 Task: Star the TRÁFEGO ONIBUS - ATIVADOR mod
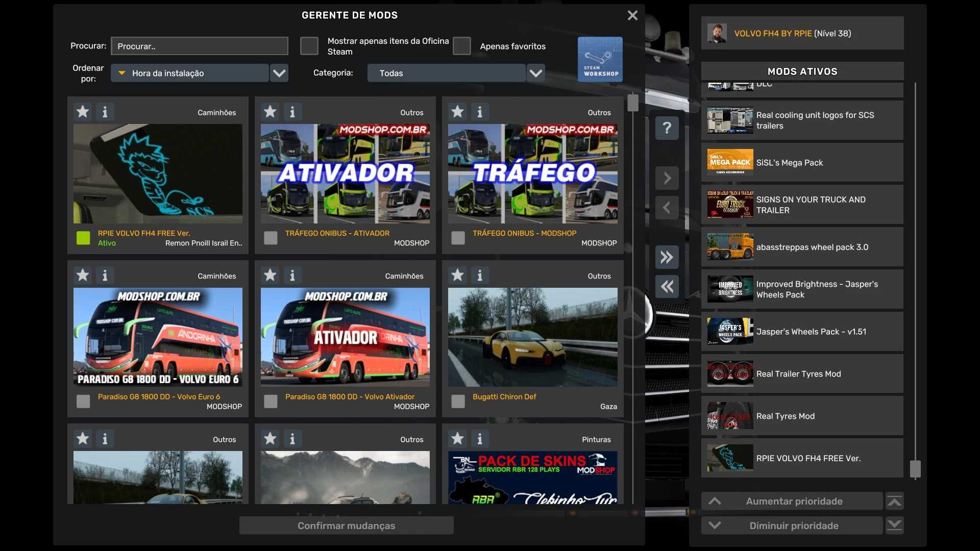coord(270,112)
